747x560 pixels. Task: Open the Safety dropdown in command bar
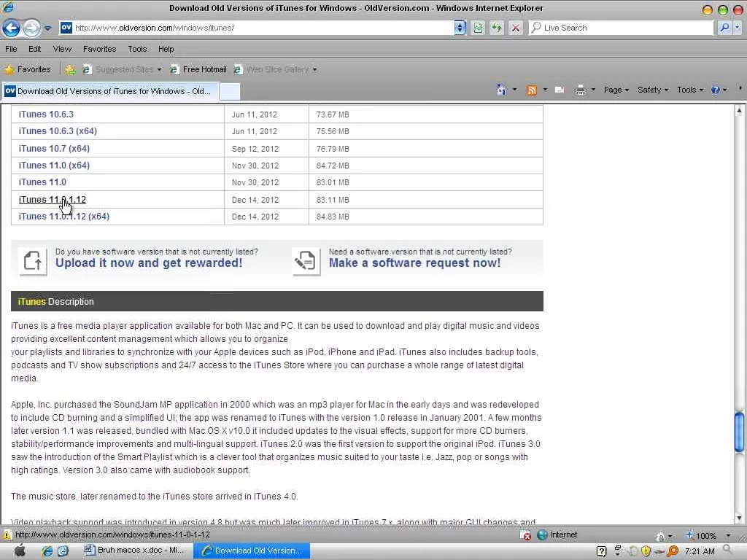[653, 90]
